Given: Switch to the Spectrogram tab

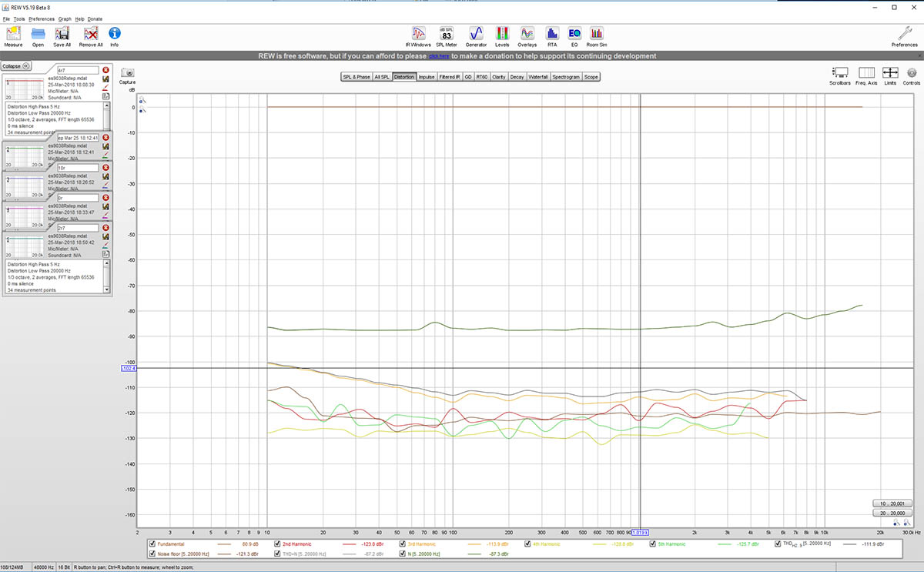Looking at the screenshot, I should (566, 77).
